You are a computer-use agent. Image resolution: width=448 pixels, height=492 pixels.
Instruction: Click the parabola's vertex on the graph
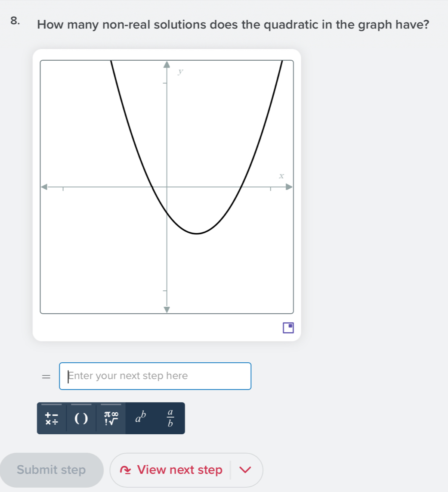click(197, 234)
